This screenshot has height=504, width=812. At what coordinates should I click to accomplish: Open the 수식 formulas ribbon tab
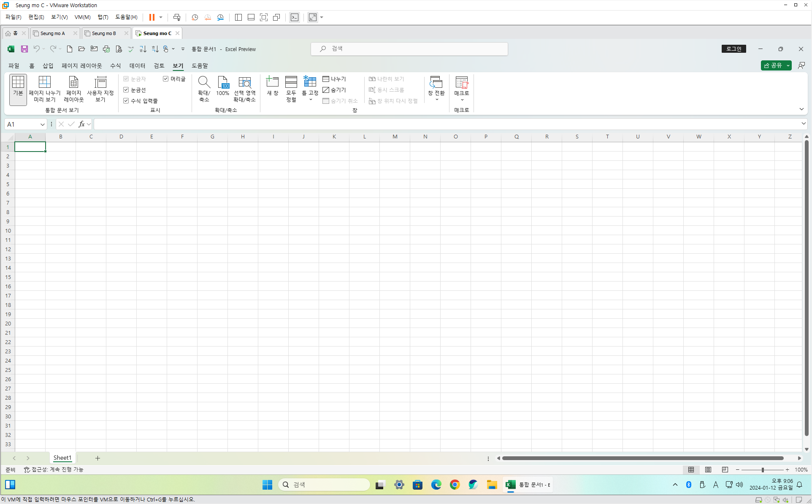point(115,66)
